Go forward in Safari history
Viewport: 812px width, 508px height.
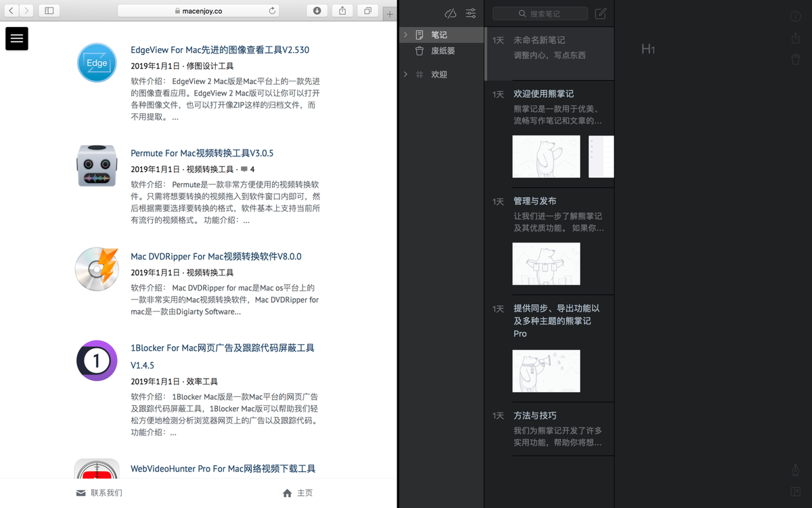(26, 11)
